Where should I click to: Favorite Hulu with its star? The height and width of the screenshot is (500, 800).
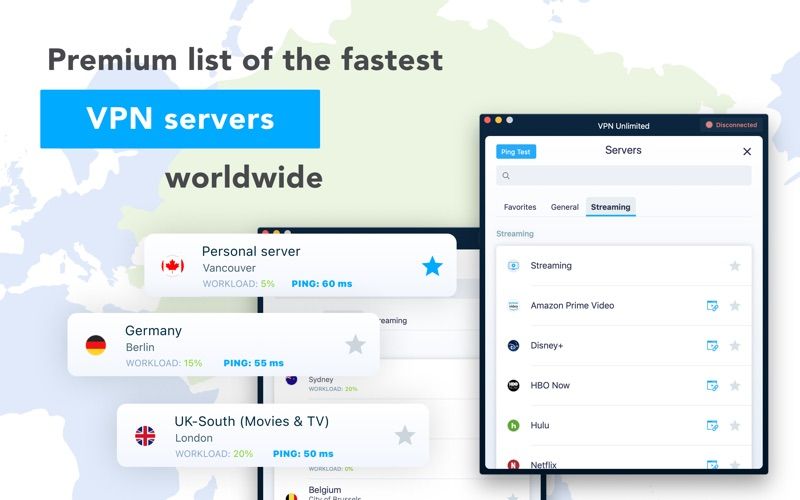point(735,425)
